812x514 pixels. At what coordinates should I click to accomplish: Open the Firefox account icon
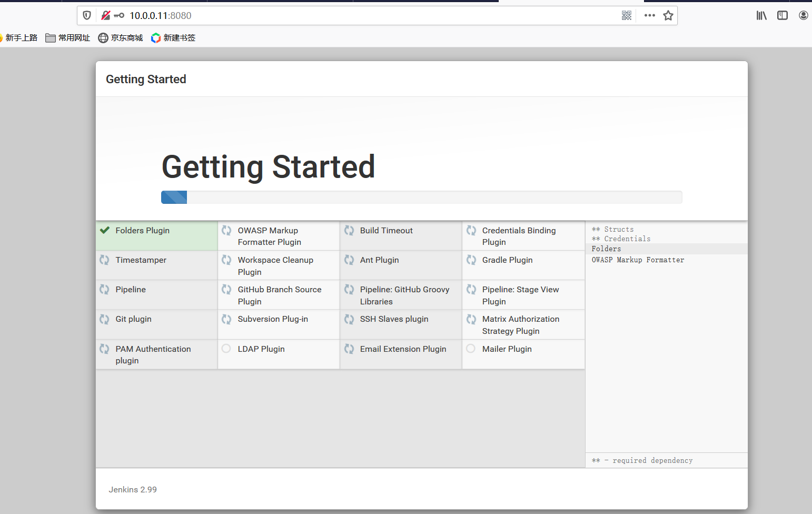(804, 15)
